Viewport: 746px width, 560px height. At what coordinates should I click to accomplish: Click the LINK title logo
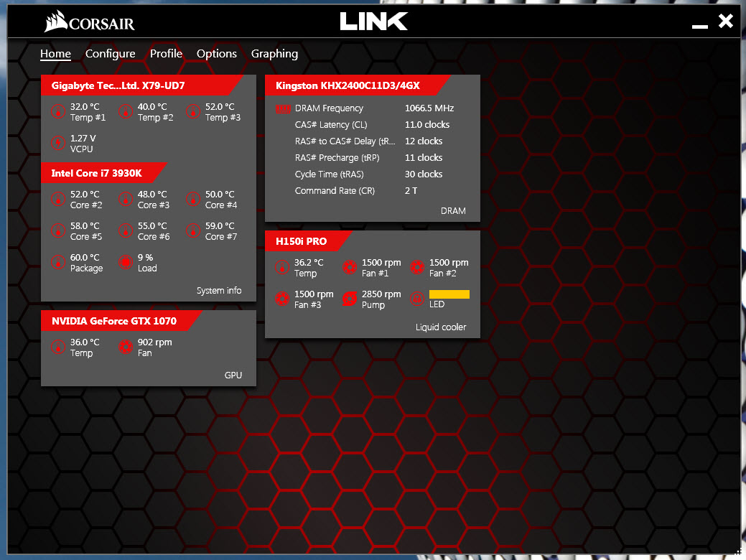(x=373, y=22)
